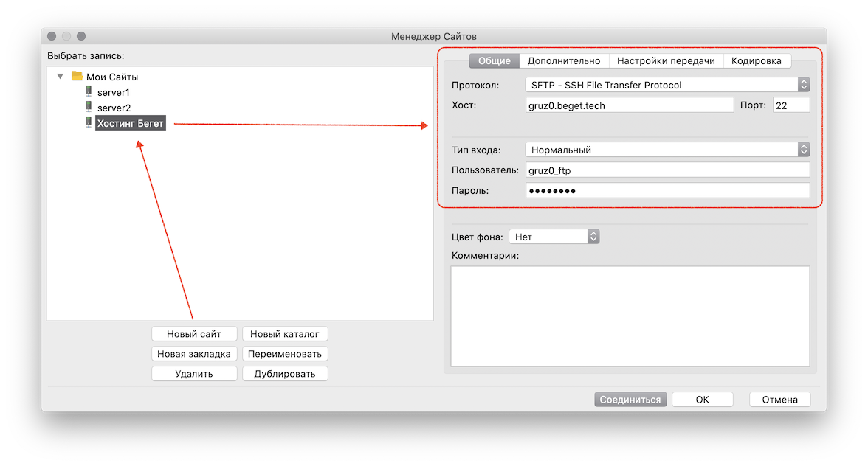
Task: Select the server1 entry
Action: 114,92
